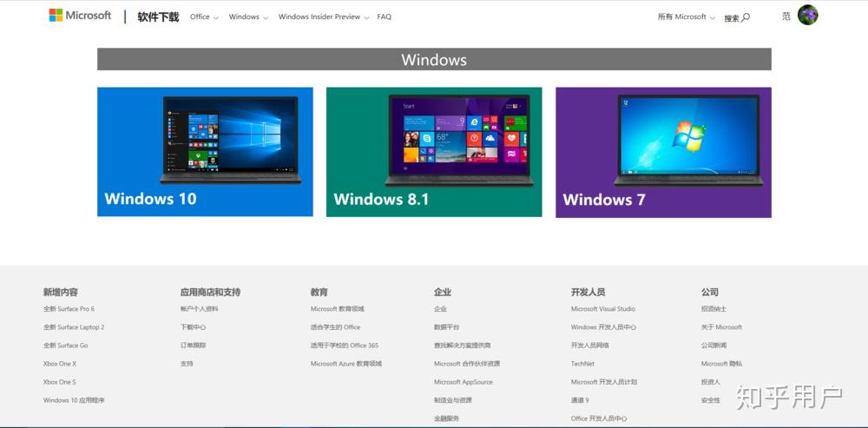Open the user profile avatar
The image size is (868, 428).
click(x=807, y=15)
